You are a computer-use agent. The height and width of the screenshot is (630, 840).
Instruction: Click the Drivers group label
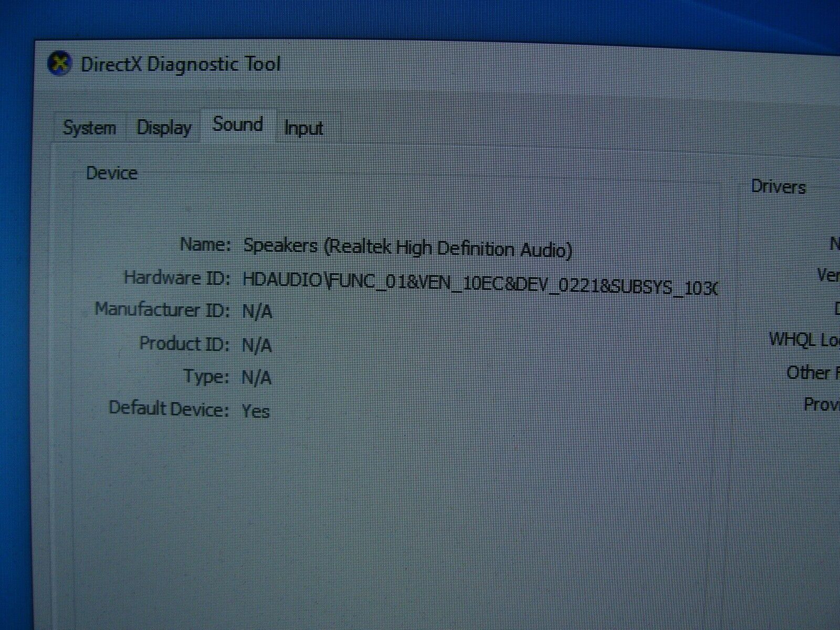coord(778,187)
